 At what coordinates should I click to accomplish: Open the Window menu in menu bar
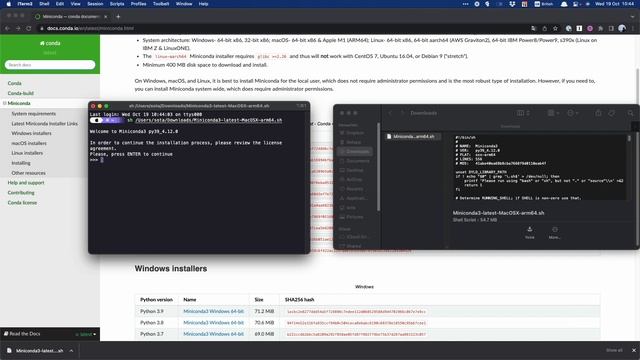(x=184, y=4)
